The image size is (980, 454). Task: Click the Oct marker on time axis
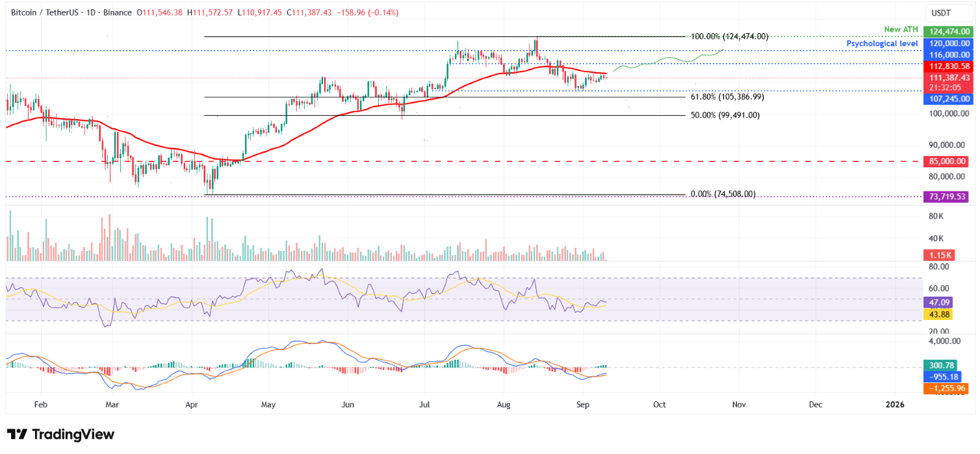point(660,405)
